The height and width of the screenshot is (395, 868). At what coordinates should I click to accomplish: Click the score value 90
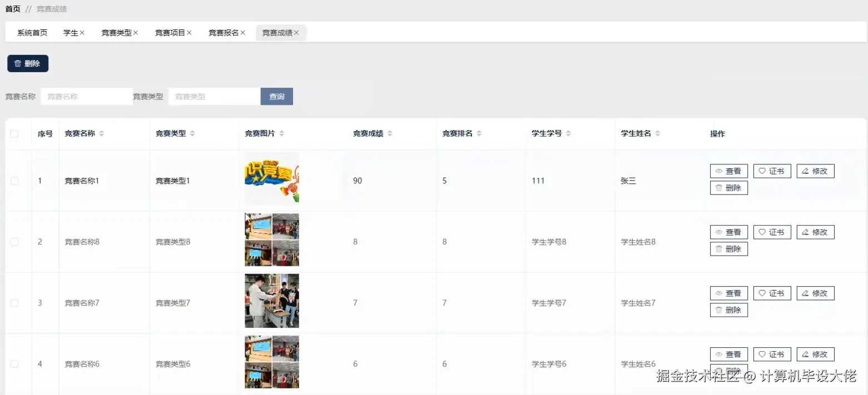pyautogui.click(x=358, y=181)
